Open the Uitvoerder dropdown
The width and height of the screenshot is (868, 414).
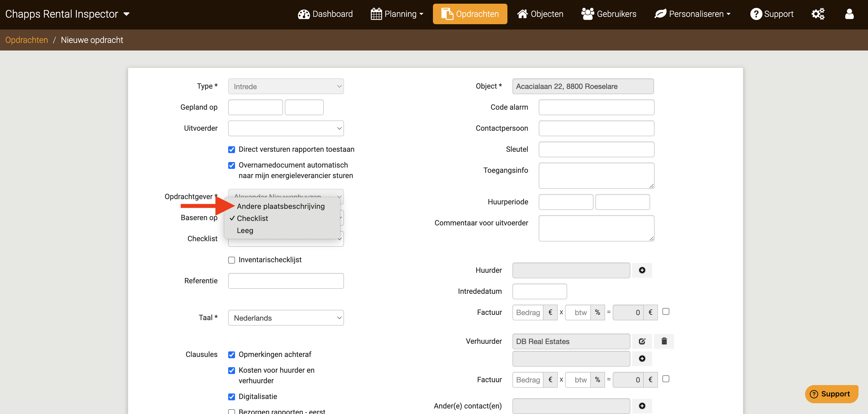(286, 128)
